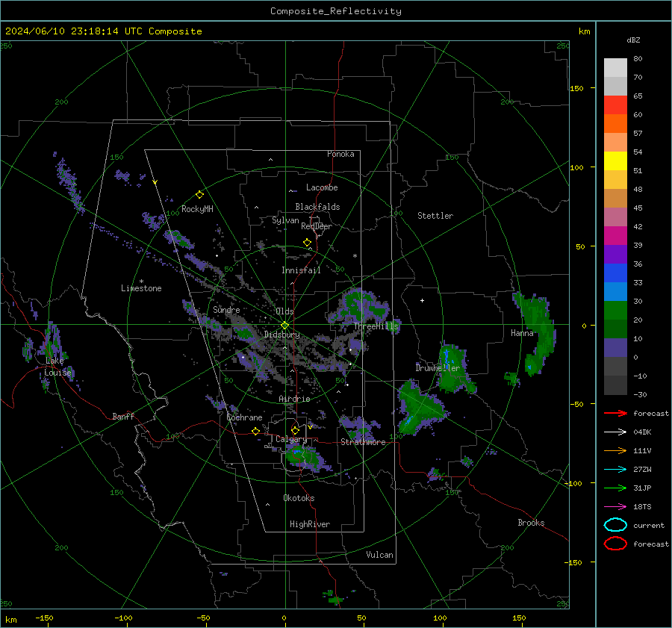
Task: Click the Okotoks city label
Action: (x=299, y=498)
